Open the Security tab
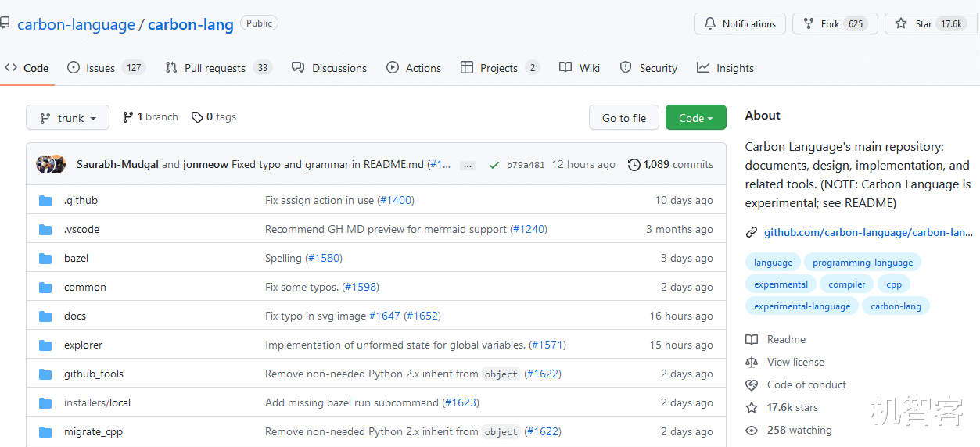Viewport: 980px width, 447px height. pos(648,68)
